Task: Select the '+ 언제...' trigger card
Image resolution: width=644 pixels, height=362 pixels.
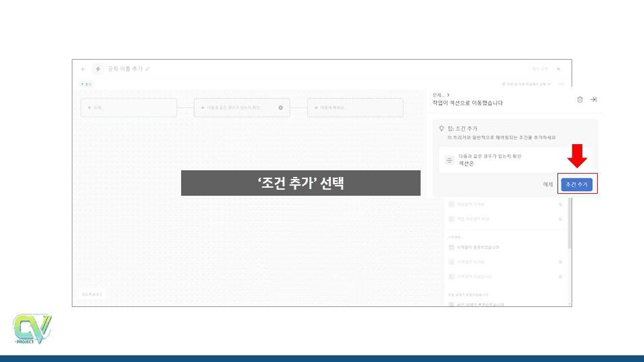Action: 128,107
